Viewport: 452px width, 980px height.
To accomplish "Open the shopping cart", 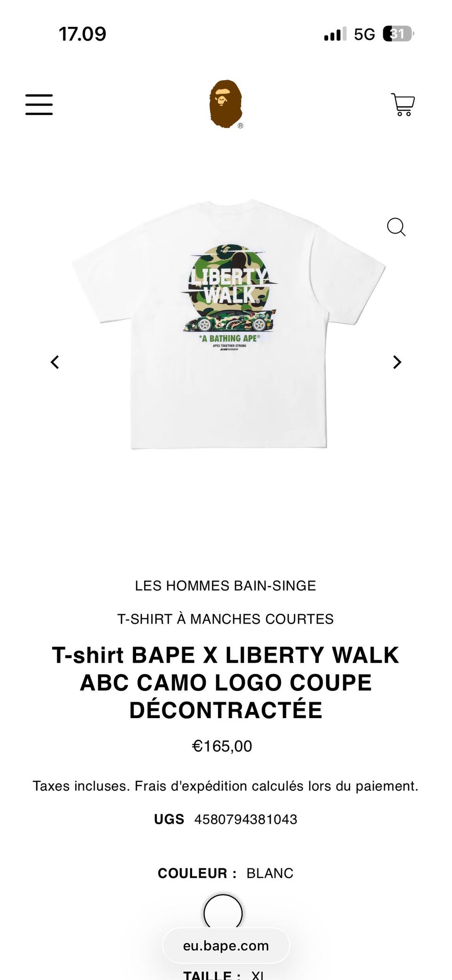I will pyautogui.click(x=403, y=105).
